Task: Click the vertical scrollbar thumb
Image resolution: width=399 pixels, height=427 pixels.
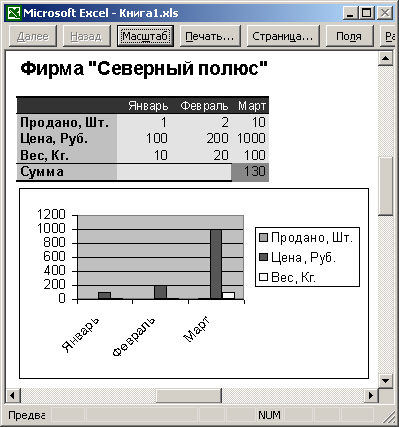Action: tap(386, 186)
